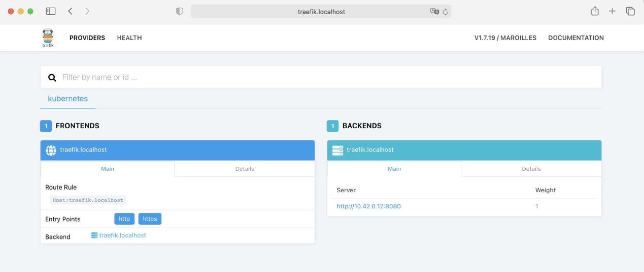
Task: Maximize the Safari window
Action: 30,11
